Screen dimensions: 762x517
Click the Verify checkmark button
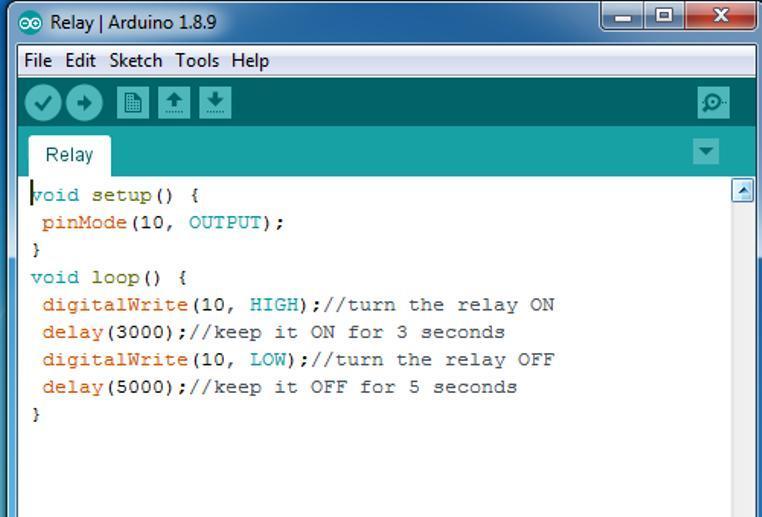(x=43, y=103)
